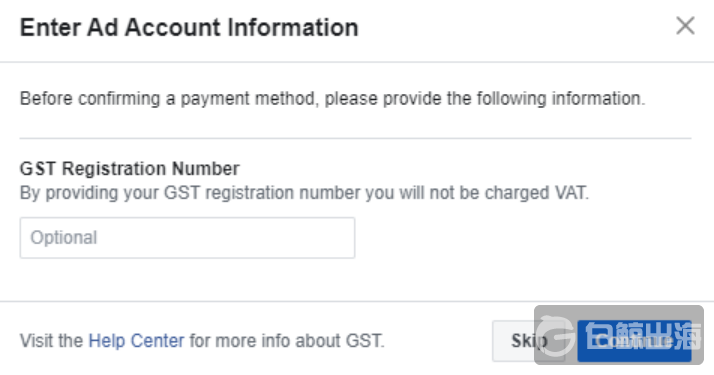Click the 'Visit the' footer text

(51, 340)
